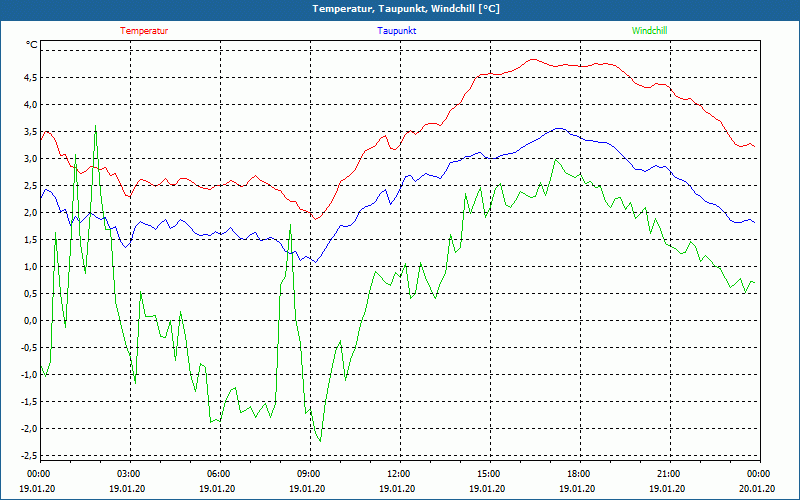The image size is (800, 500).
Task: Click the 06:00 time axis label
Action: pos(219,474)
